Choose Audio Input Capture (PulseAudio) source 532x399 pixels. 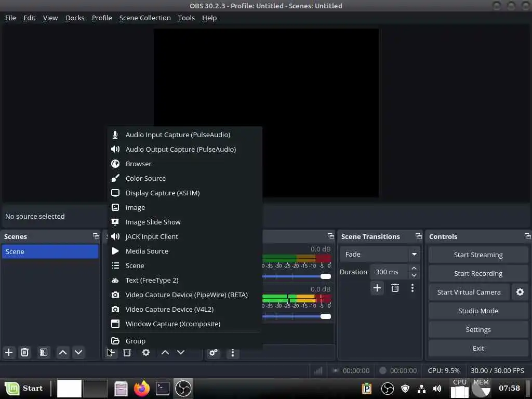click(x=185, y=135)
